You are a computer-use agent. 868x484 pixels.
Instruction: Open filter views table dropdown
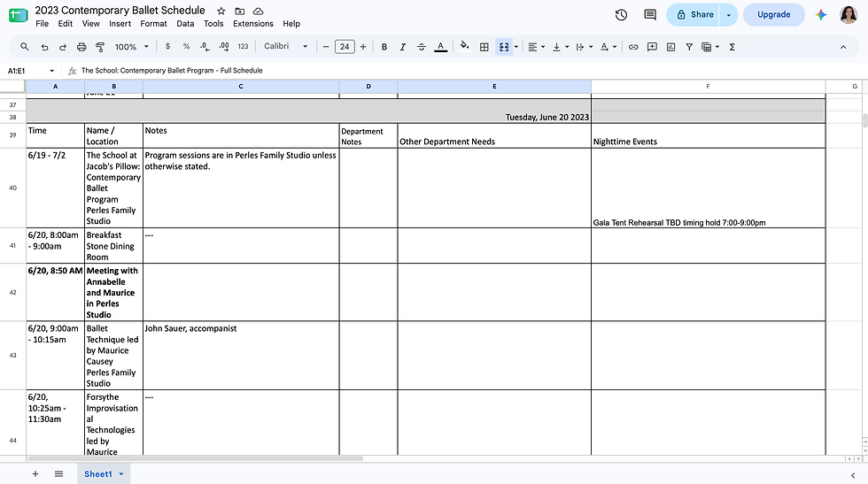click(710, 47)
